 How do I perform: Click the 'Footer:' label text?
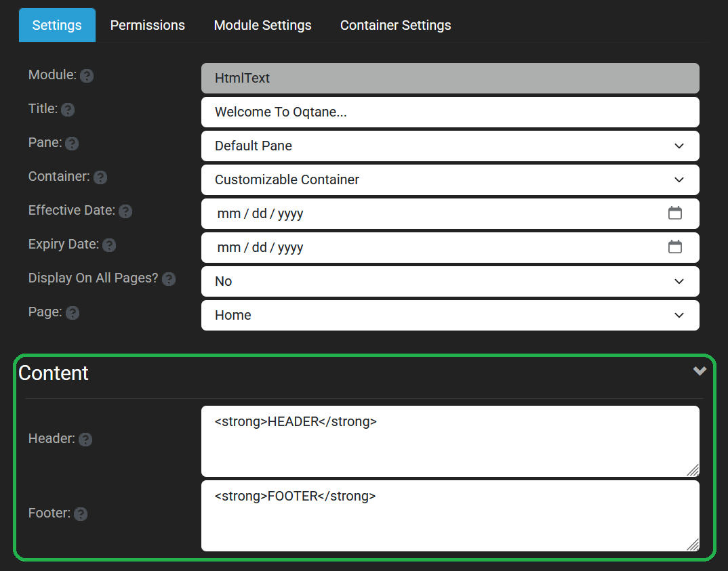tap(49, 513)
